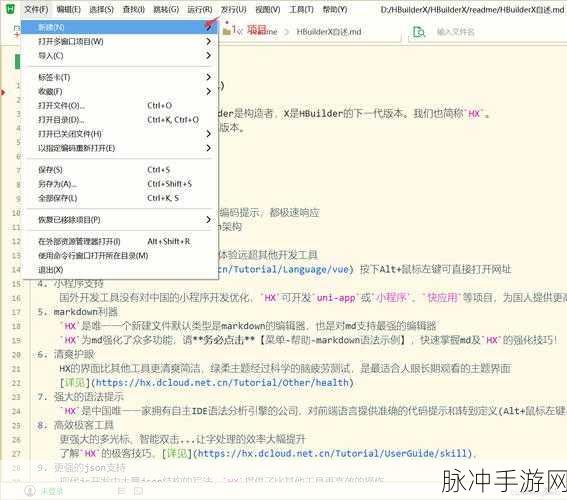The height and width of the screenshot is (500, 567).
Task: Click the heading "7. 强大的语法提示"
Action: tap(81, 397)
